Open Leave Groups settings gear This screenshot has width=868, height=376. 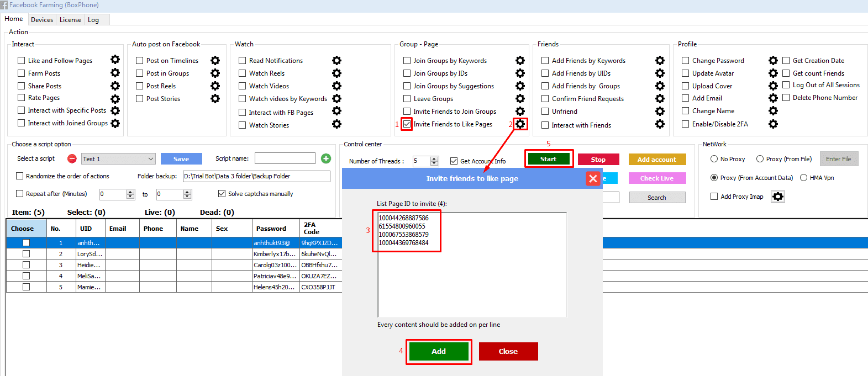(x=520, y=98)
